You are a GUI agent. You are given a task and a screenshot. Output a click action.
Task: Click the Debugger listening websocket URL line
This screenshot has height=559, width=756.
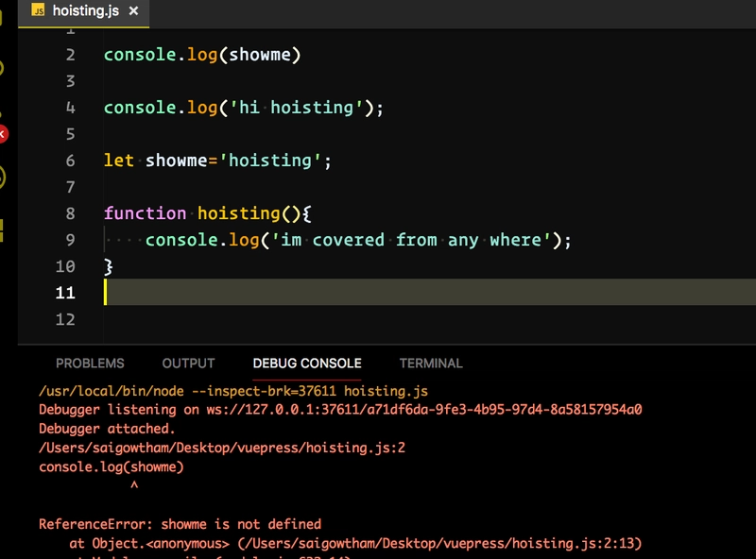click(340, 410)
